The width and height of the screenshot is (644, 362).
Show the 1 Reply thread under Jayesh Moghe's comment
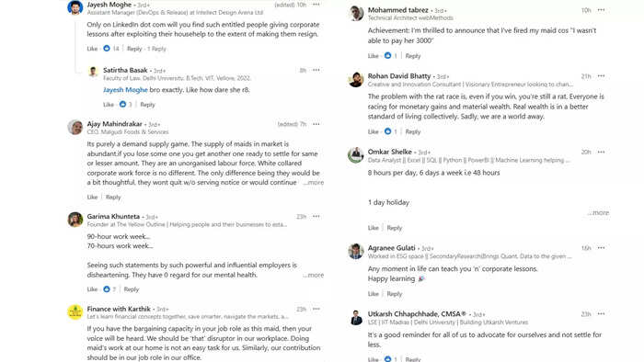[156, 49]
